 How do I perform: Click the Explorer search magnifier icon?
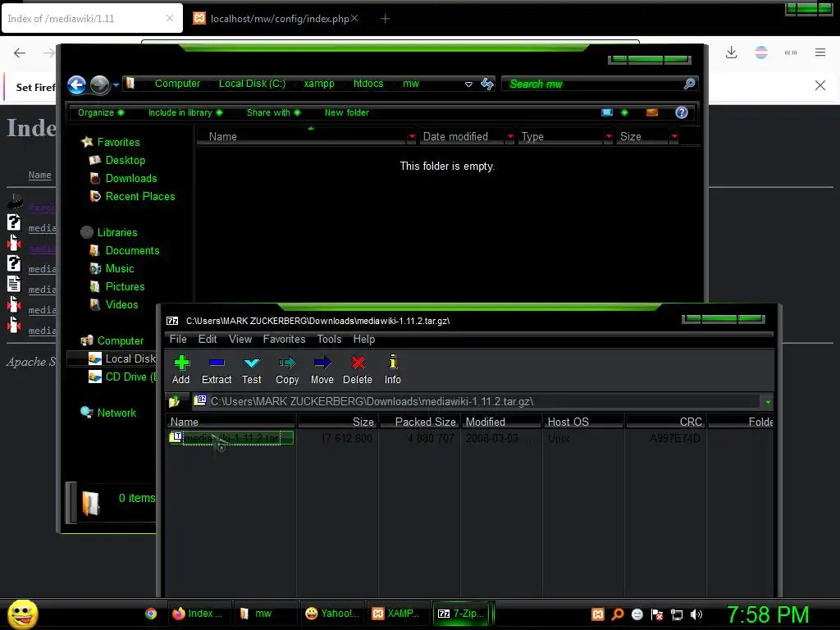click(689, 84)
